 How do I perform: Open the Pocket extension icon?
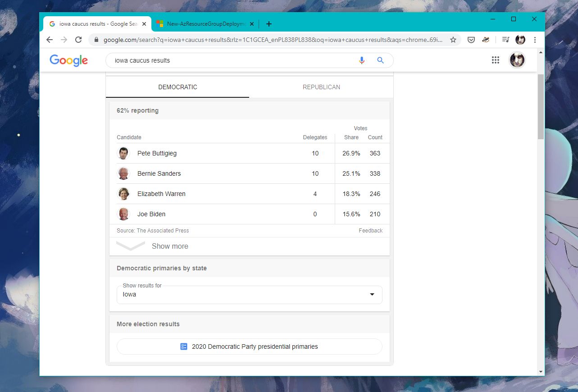pyautogui.click(x=471, y=40)
